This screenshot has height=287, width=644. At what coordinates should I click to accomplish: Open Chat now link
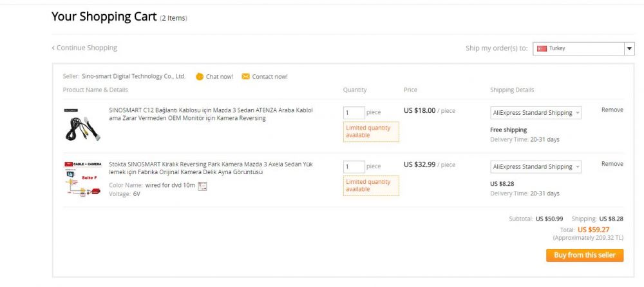coord(220,77)
